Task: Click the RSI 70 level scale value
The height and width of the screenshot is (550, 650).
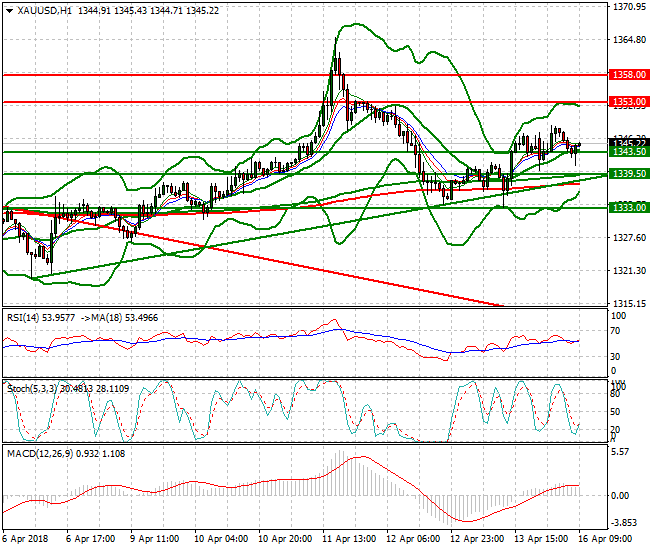Action: (616, 331)
